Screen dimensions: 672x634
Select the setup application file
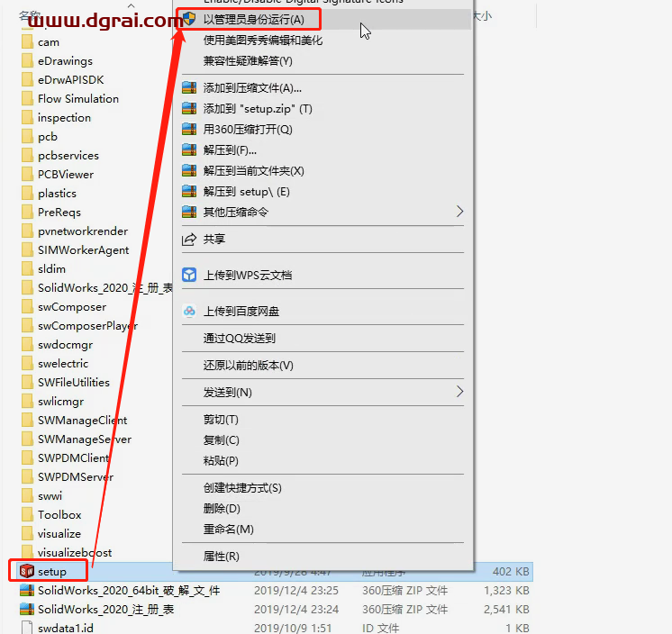[52, 572]
